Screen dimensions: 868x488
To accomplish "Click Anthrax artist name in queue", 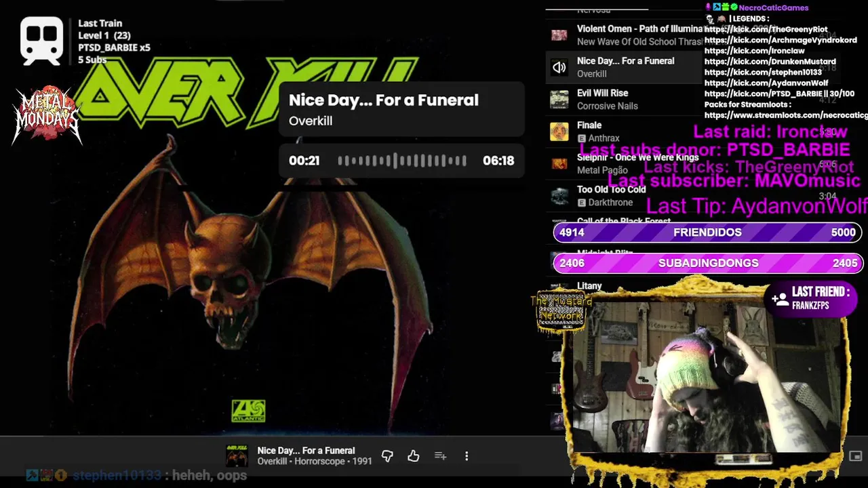I will coord(604,138).
